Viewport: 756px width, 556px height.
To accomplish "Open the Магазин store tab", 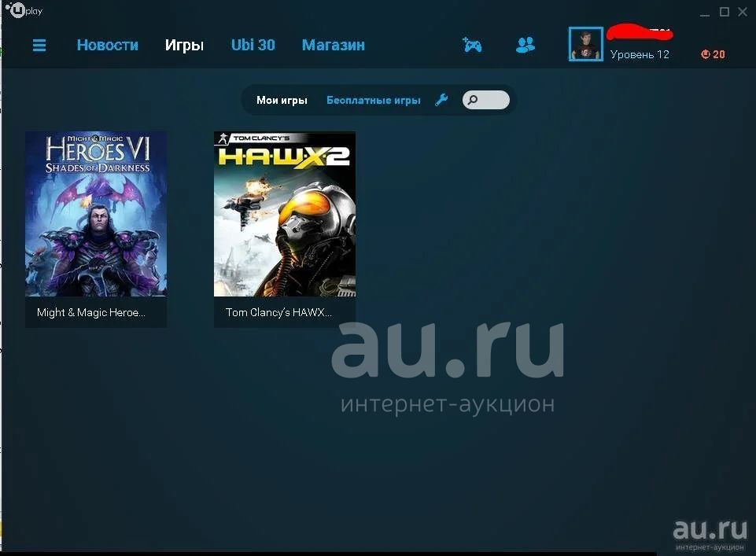I will (x=334, y=46).
